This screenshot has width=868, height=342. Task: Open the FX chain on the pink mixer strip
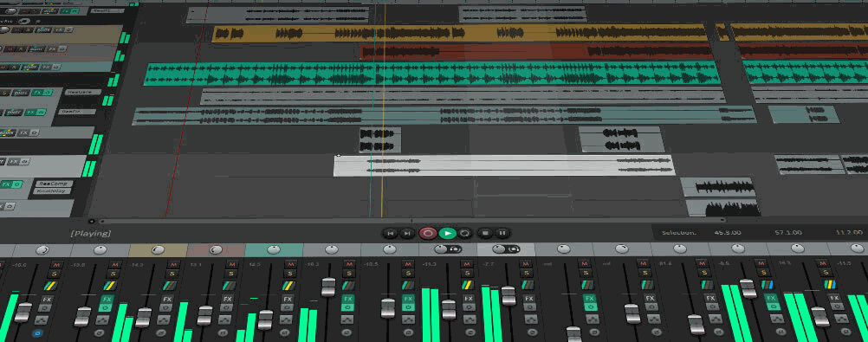pos(227,299)
